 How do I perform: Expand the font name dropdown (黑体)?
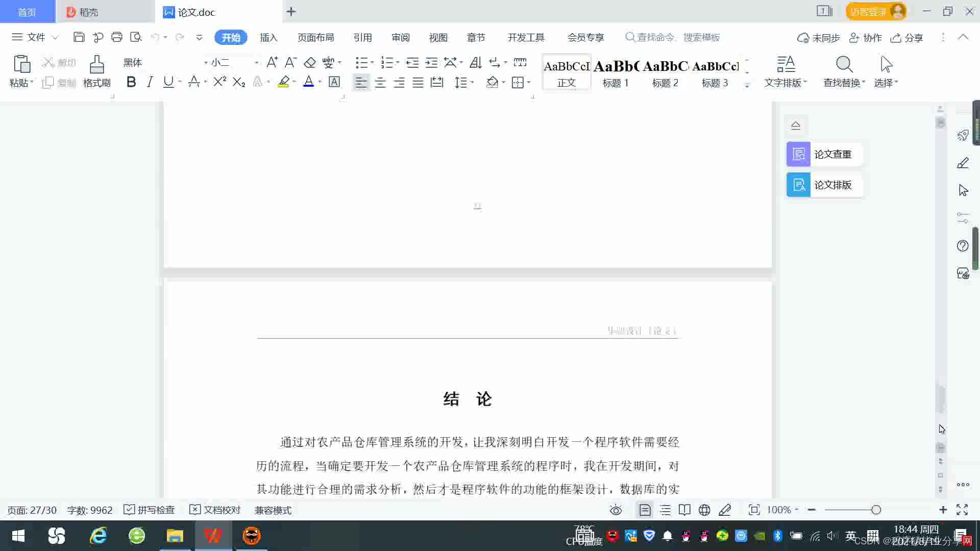[206, 63]
